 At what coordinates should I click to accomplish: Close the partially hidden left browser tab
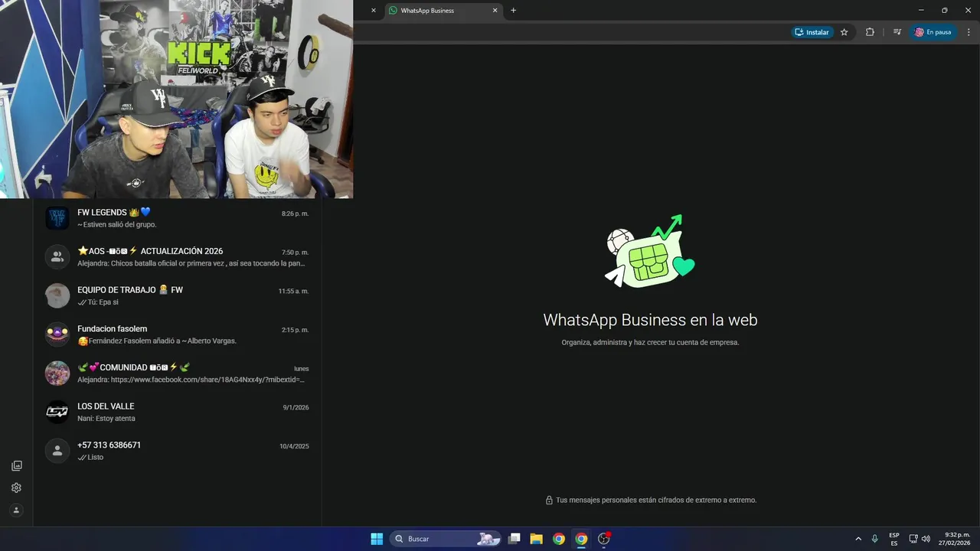374,11
